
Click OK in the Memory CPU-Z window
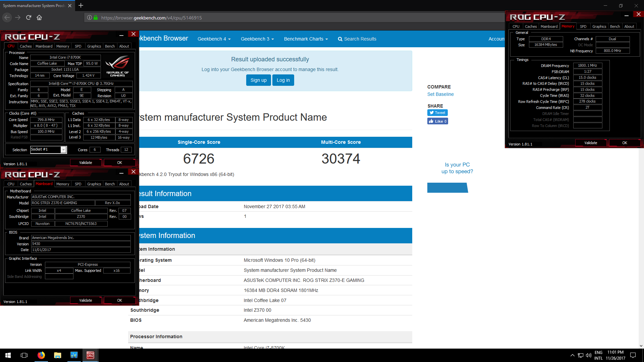625,143
